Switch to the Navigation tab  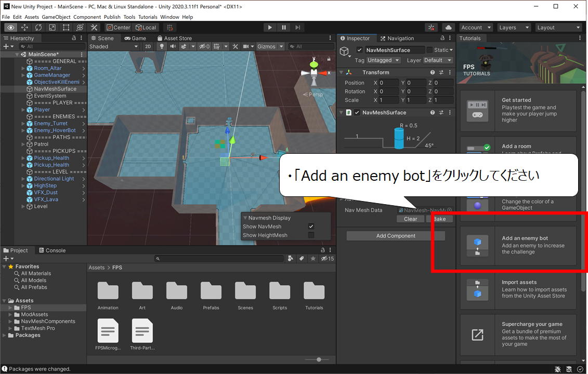[x=397, y=38]
